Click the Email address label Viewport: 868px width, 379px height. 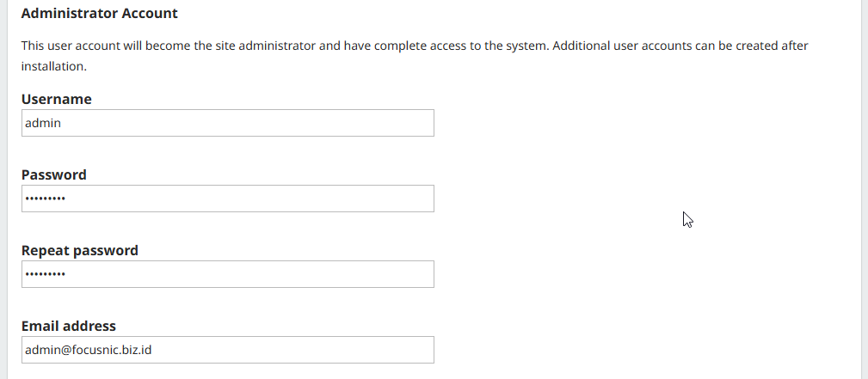tap(68, 326)
